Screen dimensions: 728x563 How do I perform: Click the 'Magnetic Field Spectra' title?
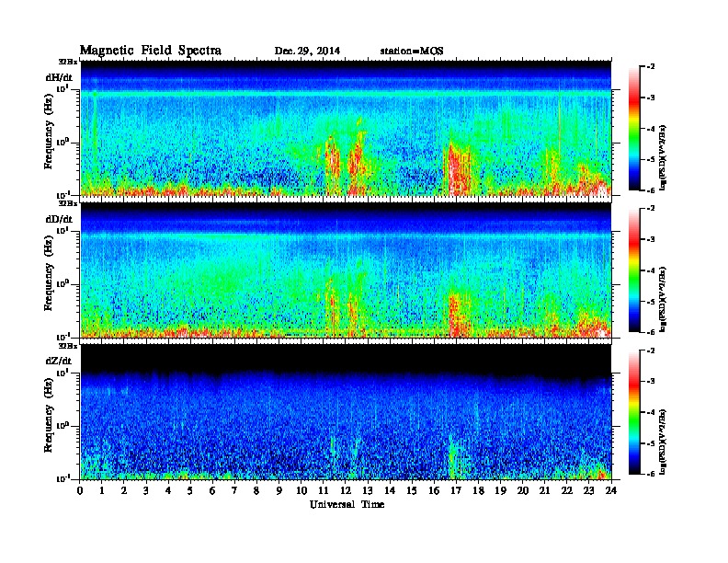tap(151, 51)
